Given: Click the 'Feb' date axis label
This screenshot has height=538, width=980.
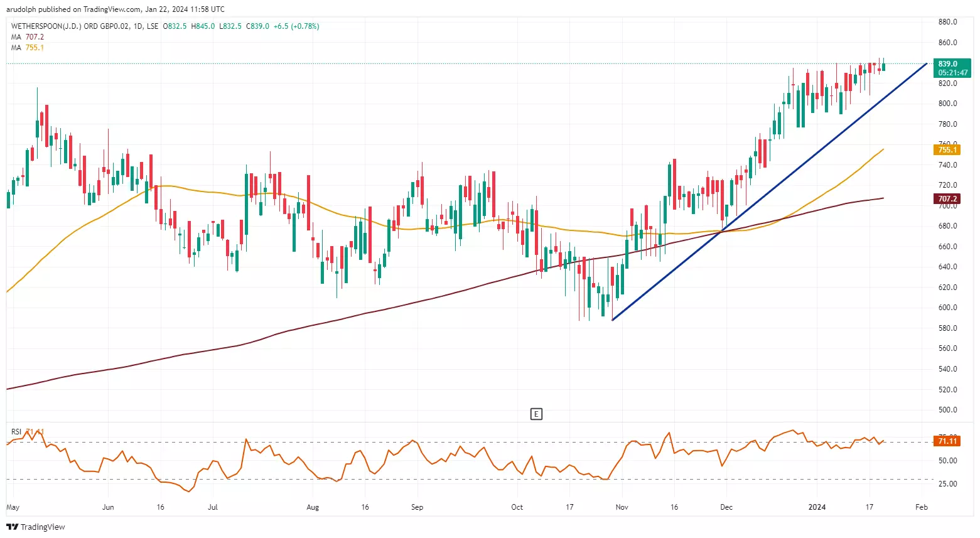Looking at the screenshot, I should click(x=922, y=507).
